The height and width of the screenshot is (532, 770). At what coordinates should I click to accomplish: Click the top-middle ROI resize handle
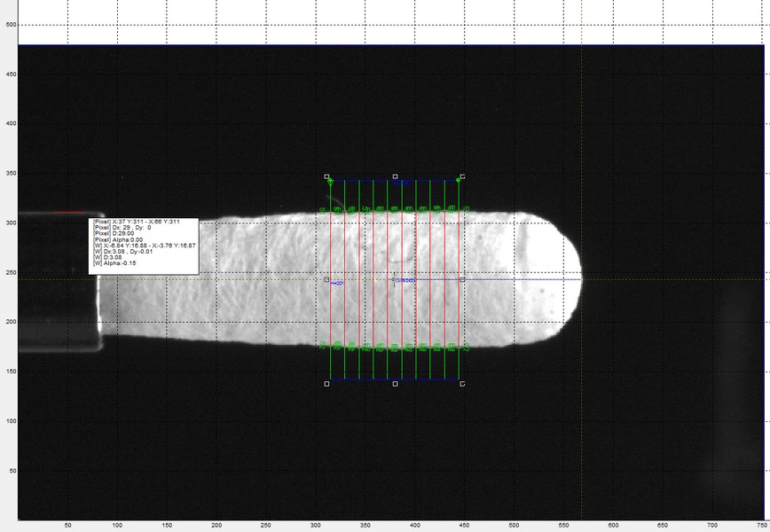pyautogui.click(x=395, y=176)
